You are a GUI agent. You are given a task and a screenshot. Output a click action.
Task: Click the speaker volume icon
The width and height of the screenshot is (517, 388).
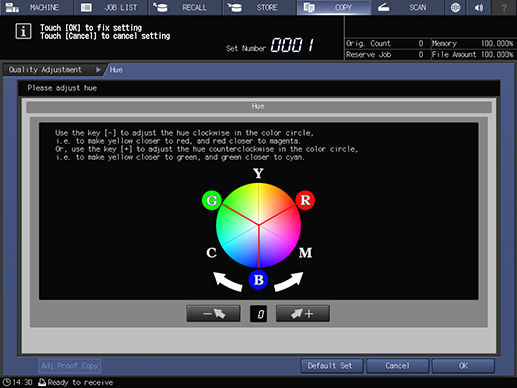479,7
